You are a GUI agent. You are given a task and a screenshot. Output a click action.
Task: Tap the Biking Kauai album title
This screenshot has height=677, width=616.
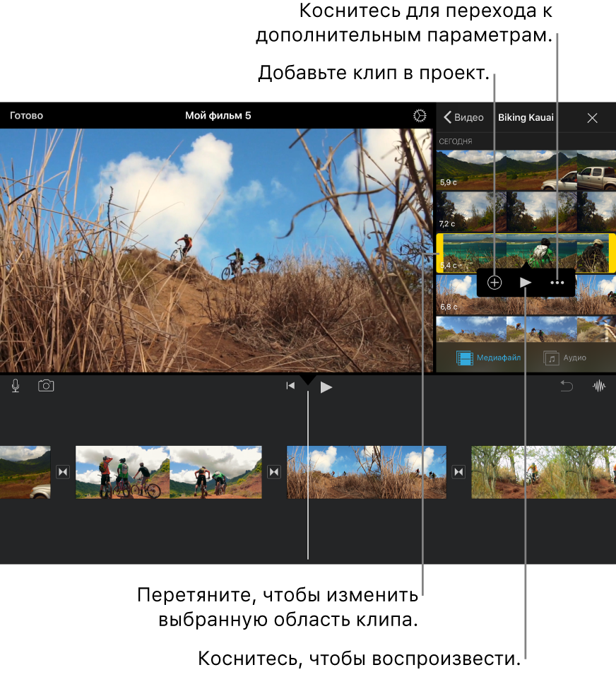tap(526, 117)
